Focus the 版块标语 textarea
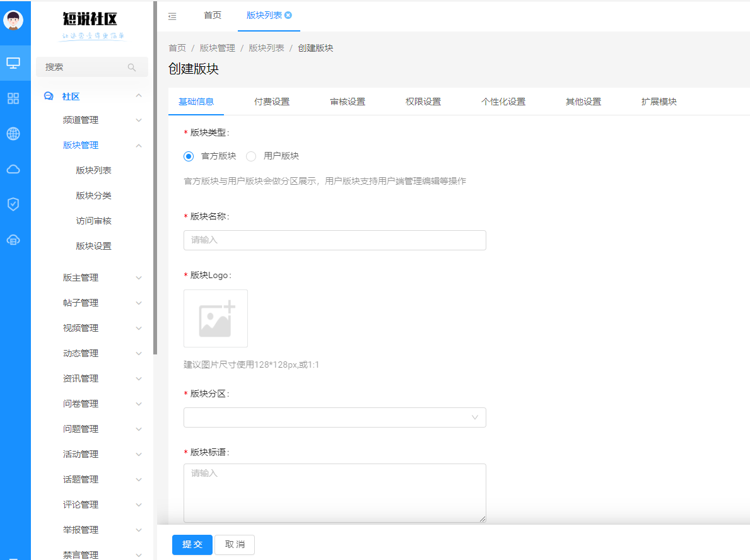The height and width of the screenshot is (560, 750). pos(335,493)
